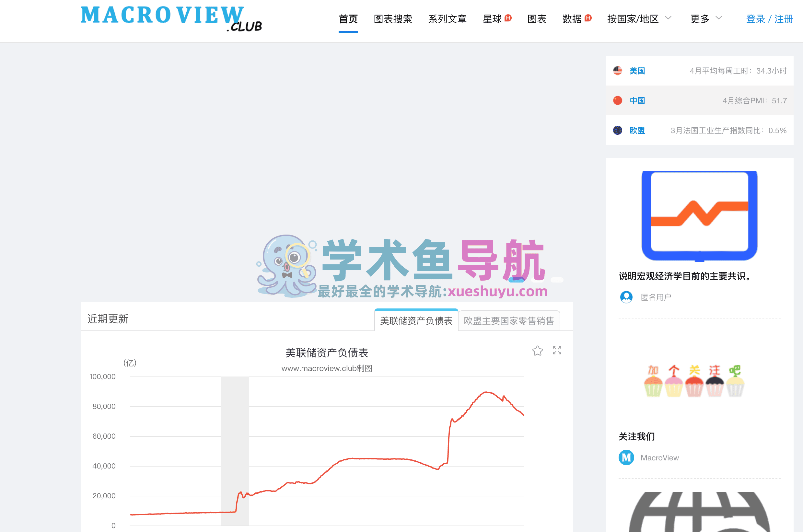
Task: Click the MacroView 'M' avatar under 关注我们
Action: [627, 457]
